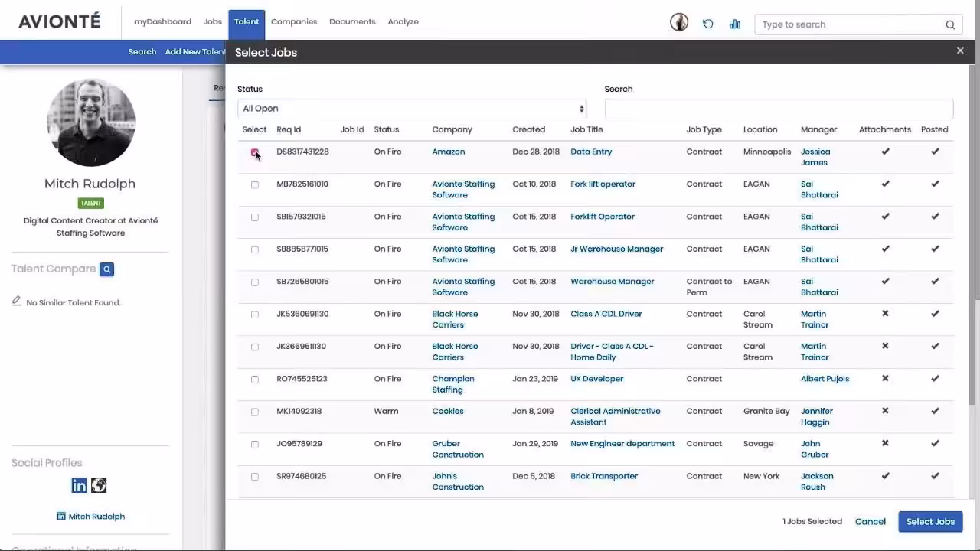Image resolution: width=980 pixels, height=551 pixels.
Task: Click Mitch Rudolph's profile photo
Action: (x=91, y=122)
